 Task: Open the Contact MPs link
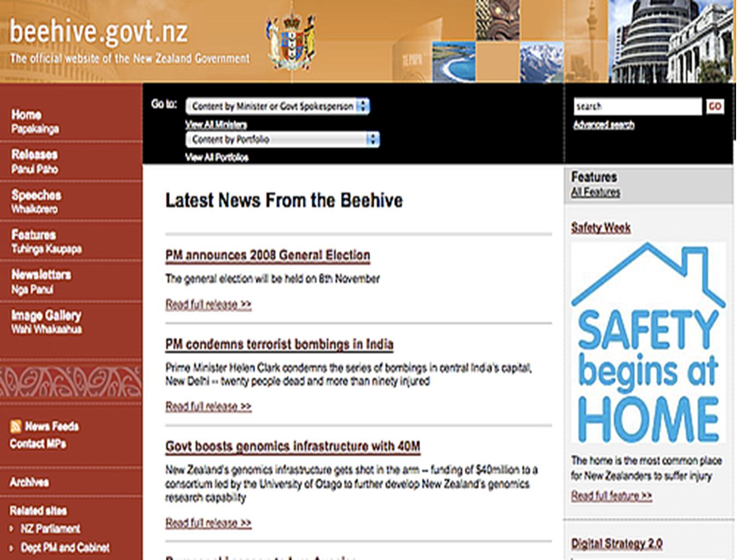point(38,444)
